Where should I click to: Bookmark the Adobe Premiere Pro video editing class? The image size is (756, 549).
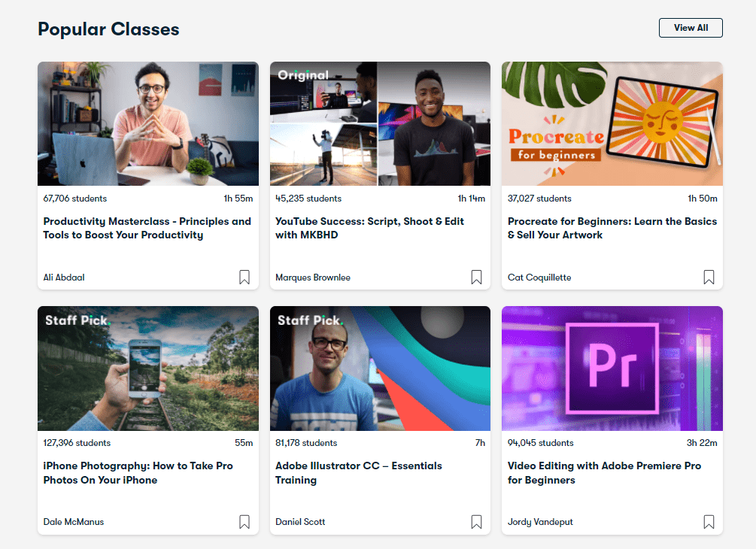pos(709,522)
